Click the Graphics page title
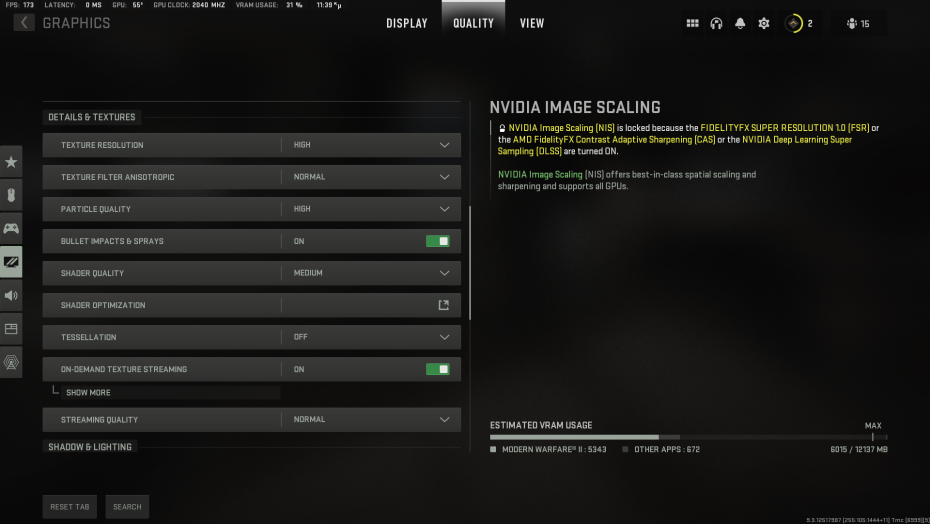930x524 pixels. point(77,23)
